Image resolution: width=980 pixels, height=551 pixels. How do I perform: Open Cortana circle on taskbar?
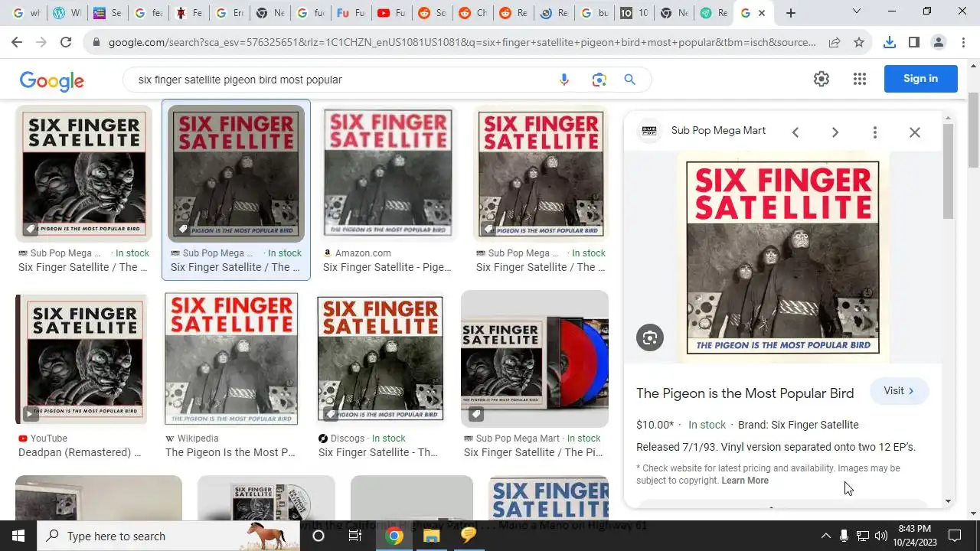[x=318, y=536]
